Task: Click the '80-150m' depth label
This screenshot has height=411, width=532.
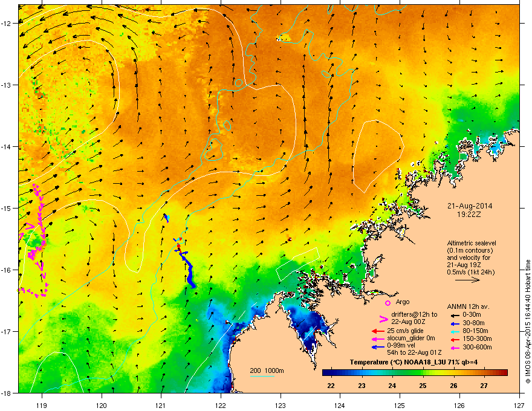Action: click(475, 331)
